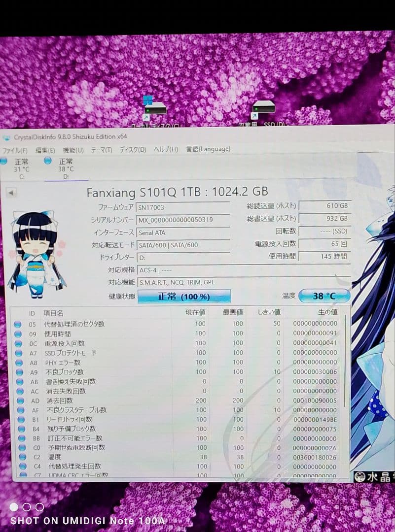Click the features field S.M.A.R.T., NCQ, TRIM, GPL
395x532 pixels.
[244, 282]
